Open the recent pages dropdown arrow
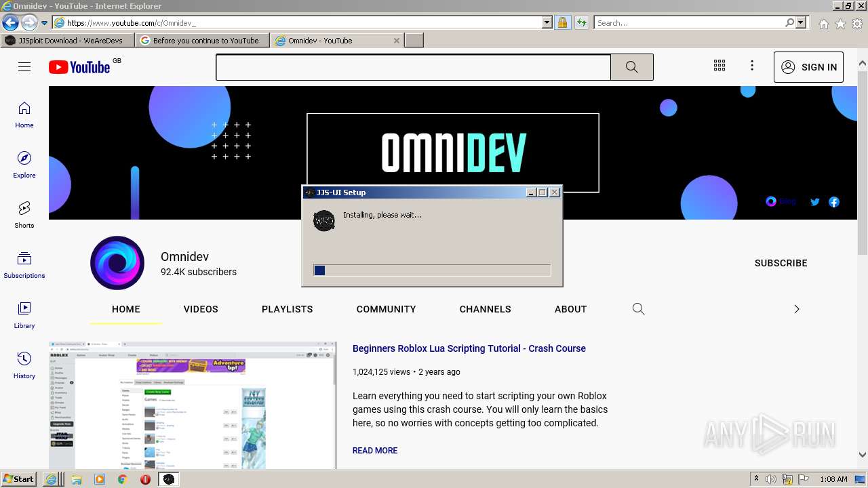This screenshot has width=868, height=488. point(45,23)
